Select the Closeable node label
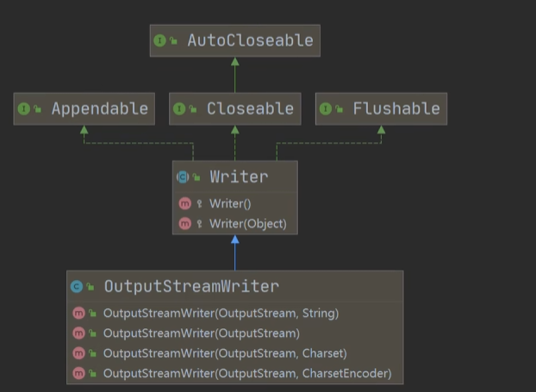Image resolution: width=536 pixels, height=392 pixels. click(250, 109)
